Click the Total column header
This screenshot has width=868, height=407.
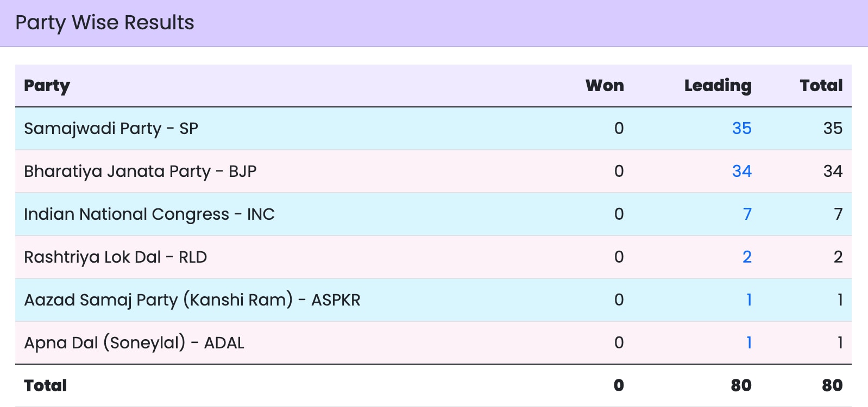tap(821, 85)
